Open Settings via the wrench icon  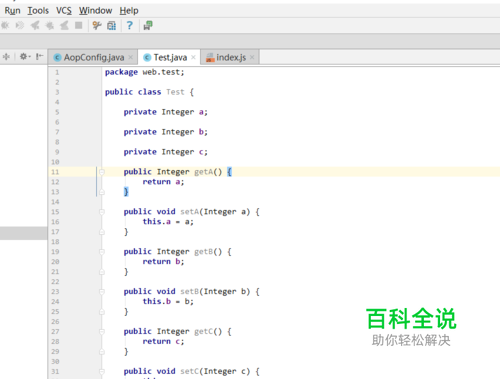[x=97, y=25]
